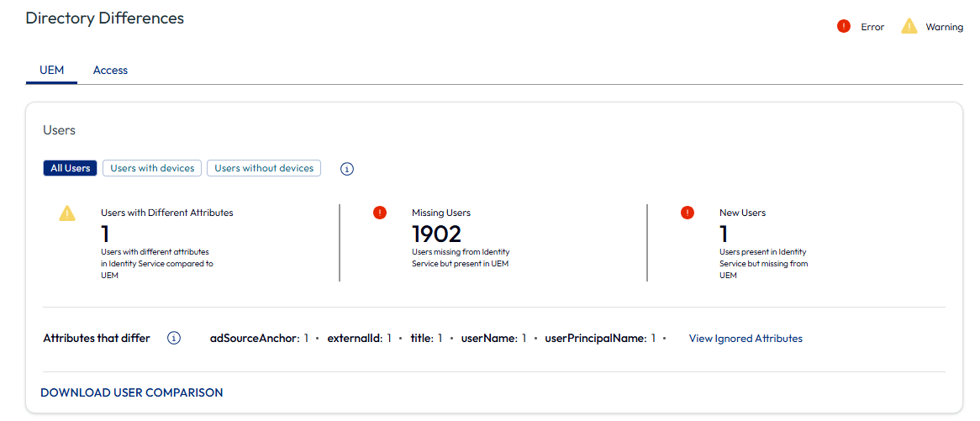Screen dimensions: 980x421
Task: Click the red error icon beside New Users
Action: coord(688,213)
